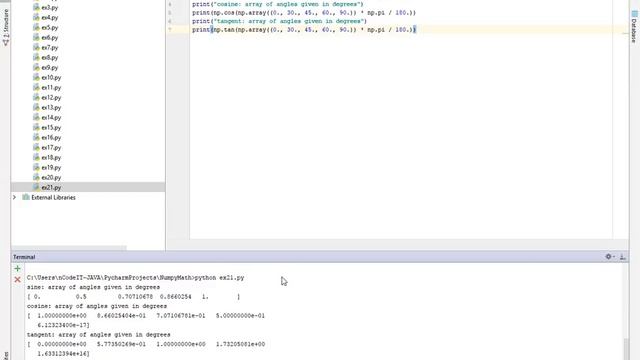640x360 pixels.
Task: Click the "tangent: array of angles" print line
Action: click(x=280, y=21)
